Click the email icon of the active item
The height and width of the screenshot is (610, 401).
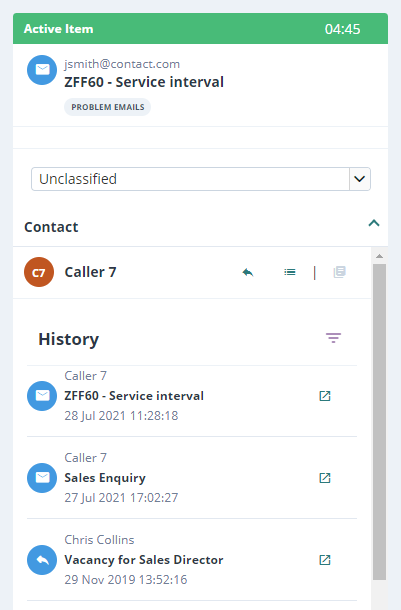[x=42, y=70]
